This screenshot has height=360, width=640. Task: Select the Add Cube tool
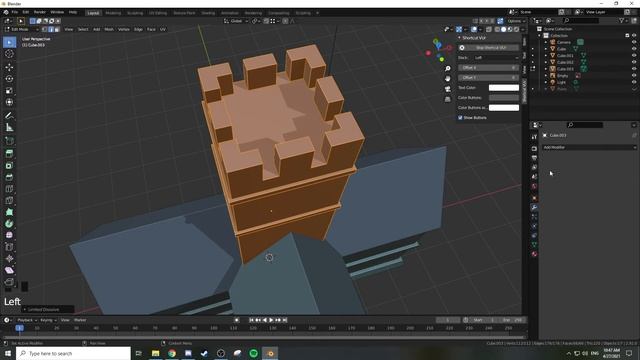tap(9, 141)
